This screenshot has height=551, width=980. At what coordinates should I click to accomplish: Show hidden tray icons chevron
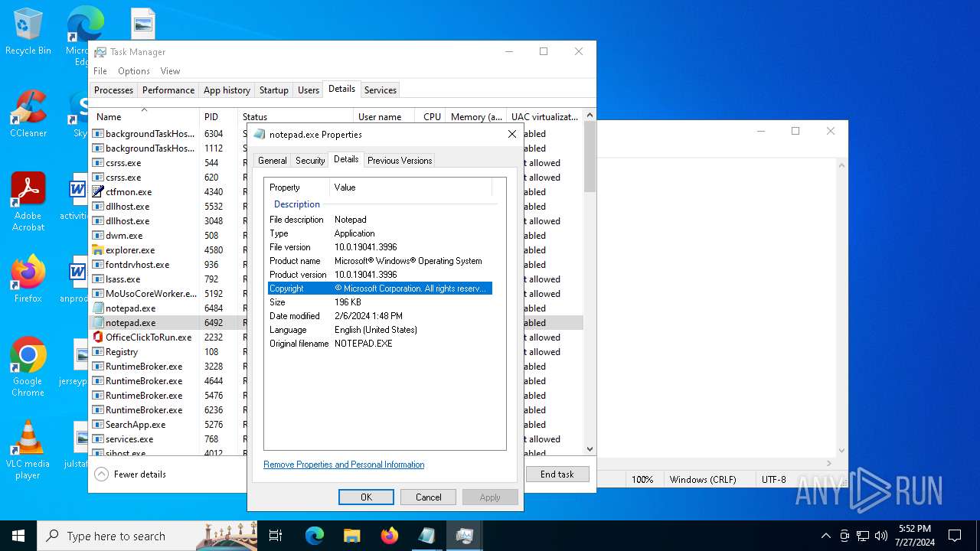825,536
